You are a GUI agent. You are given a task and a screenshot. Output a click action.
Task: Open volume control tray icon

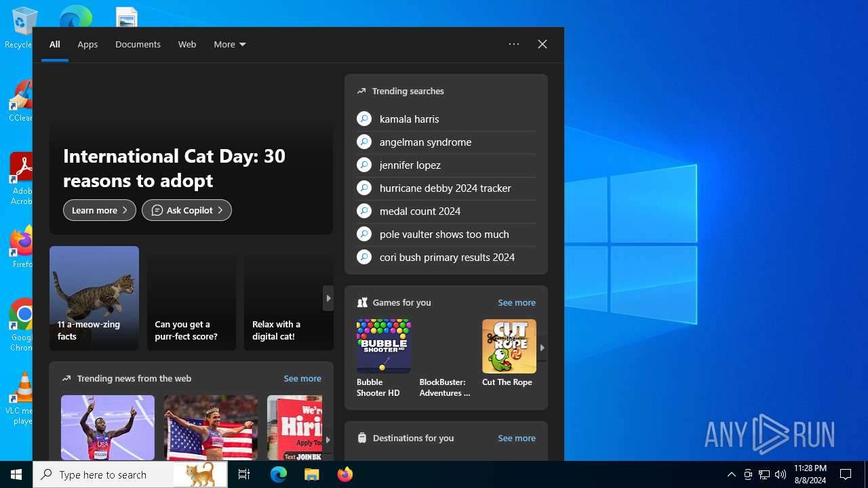(781, 474)
